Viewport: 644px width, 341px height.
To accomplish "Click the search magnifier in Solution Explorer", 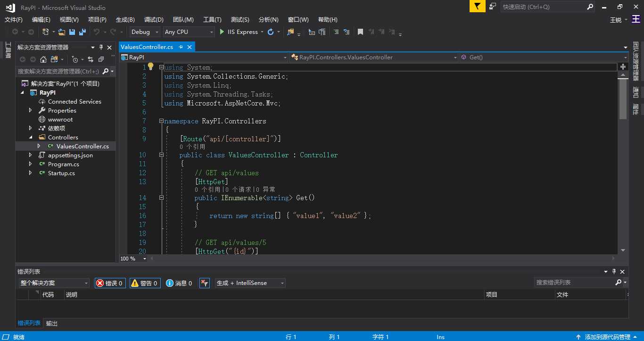I will point(106,71).
